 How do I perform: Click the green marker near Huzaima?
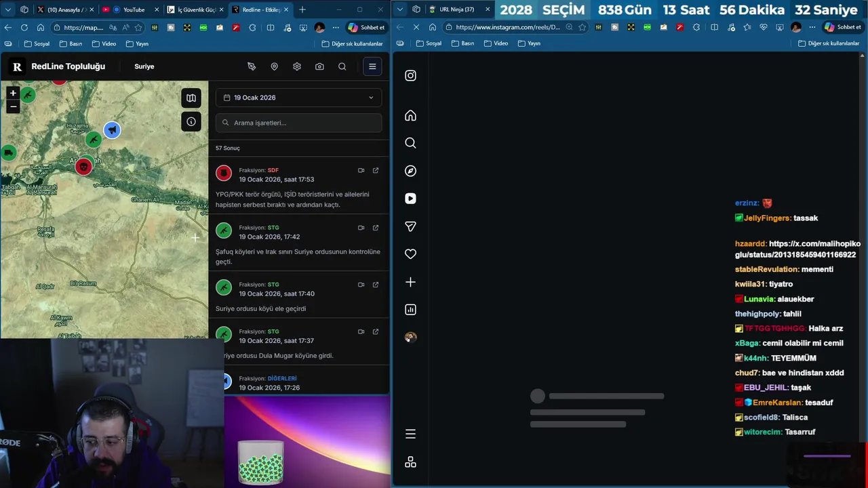tap(93, 140)
